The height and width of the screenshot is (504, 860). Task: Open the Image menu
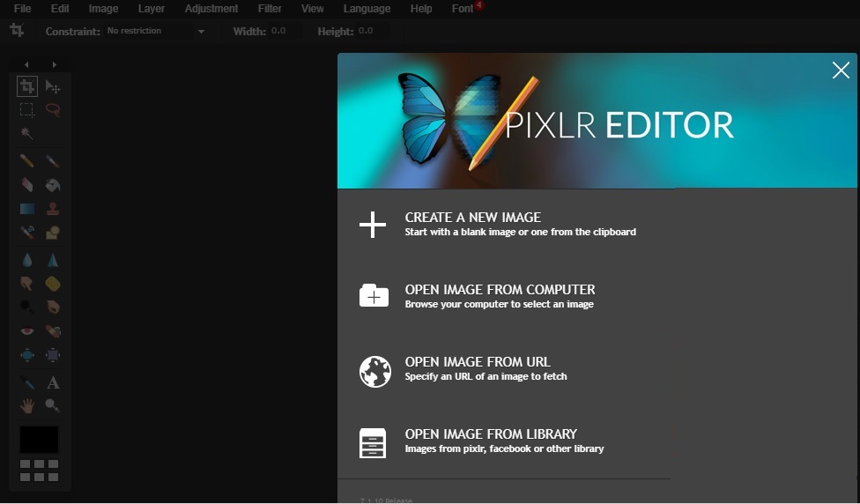coord(103,8)
